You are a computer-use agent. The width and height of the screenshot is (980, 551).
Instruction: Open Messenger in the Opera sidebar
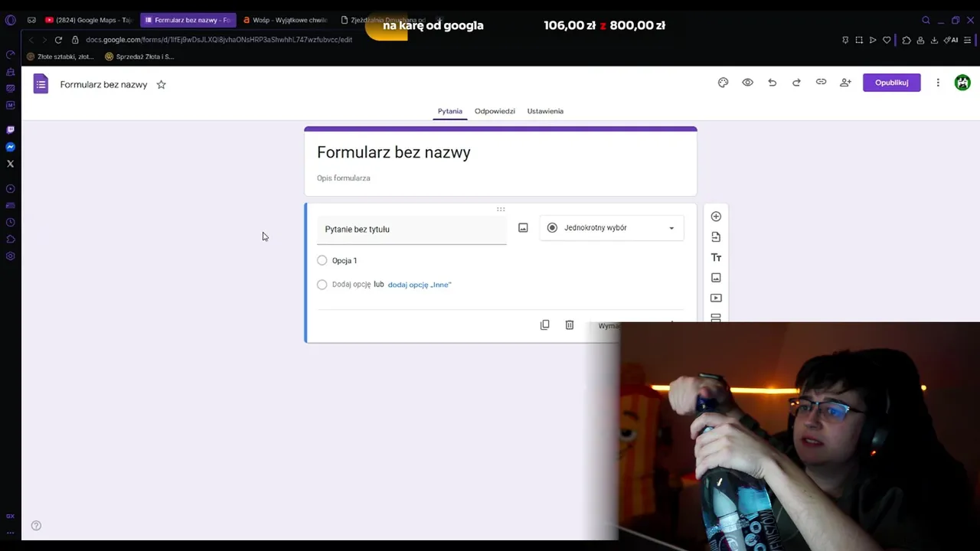pos(10,147)
